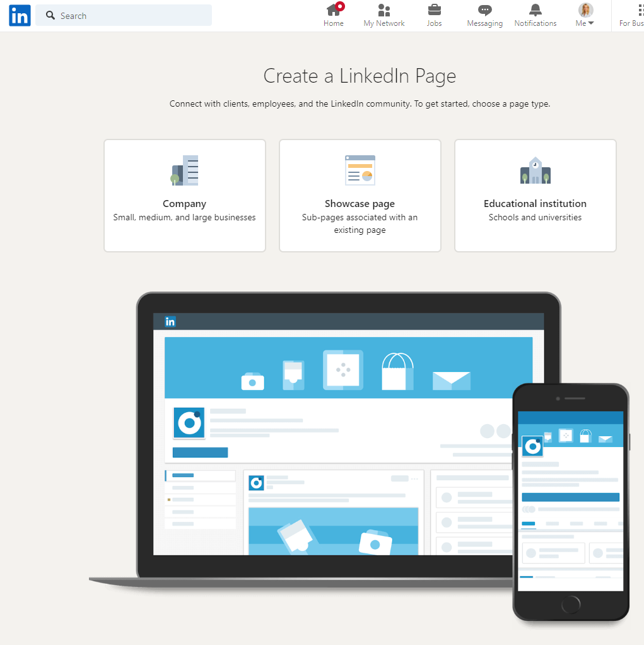Click the Messaging nav label
This screenshot has height=645, width=644.
click(x=485, y=23)
